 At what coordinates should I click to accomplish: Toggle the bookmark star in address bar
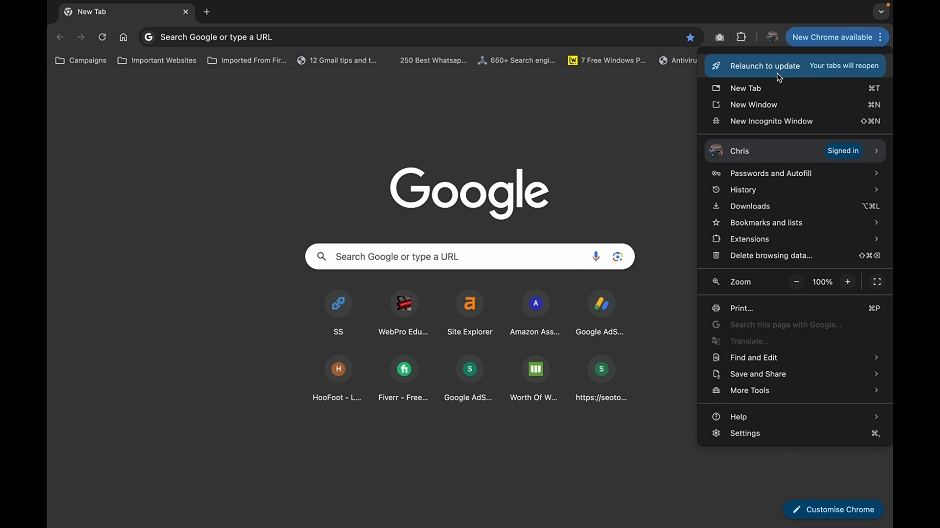[x=690, y=37]
